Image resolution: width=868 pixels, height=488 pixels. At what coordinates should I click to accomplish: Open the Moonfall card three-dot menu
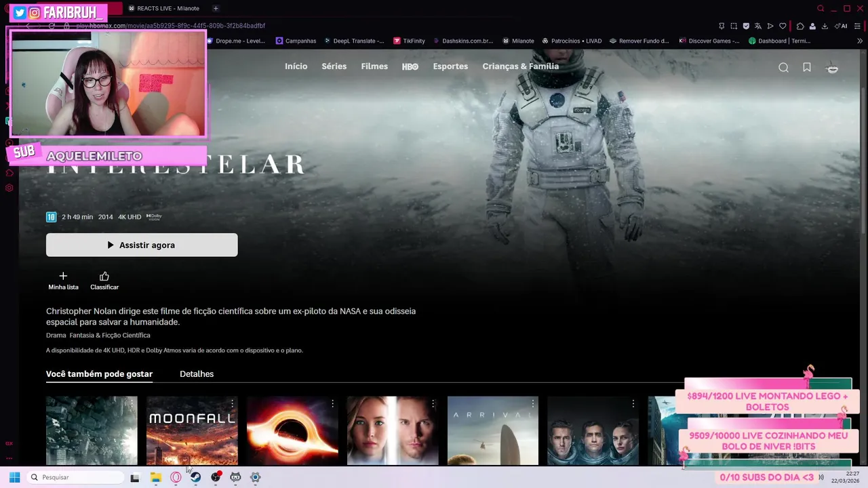point(232,404)
